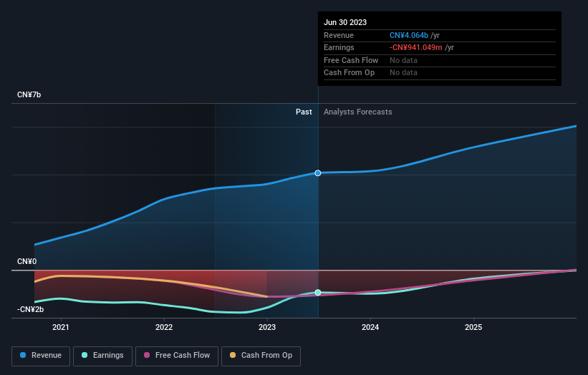The height and width of the screenshot is (375, 588).
Task: Click the 2025 x-axis label
Action: pyautogui.click(x=473, y=328)
